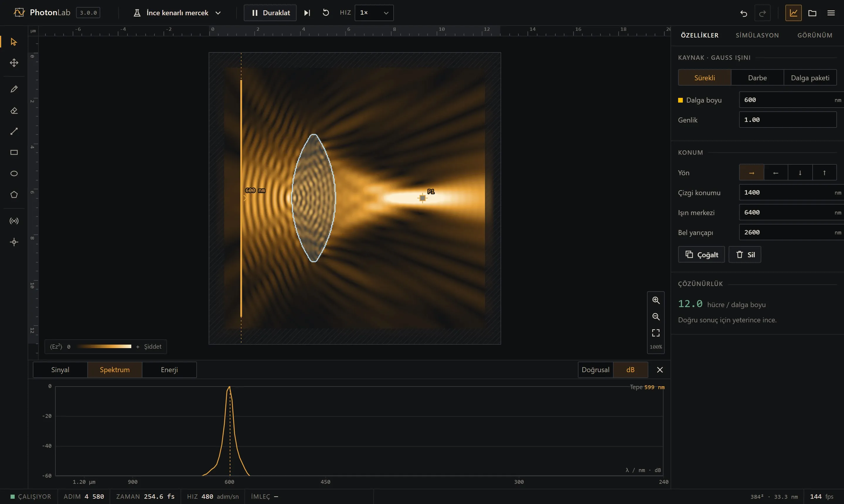This screenshot has height=504, width=844.
Task: Open the GÖRÜNÜM tab
Action: [815, 35]
